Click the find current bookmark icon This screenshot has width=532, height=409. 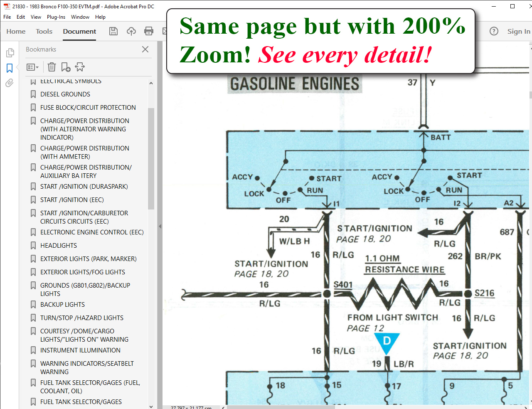point(80,67)
